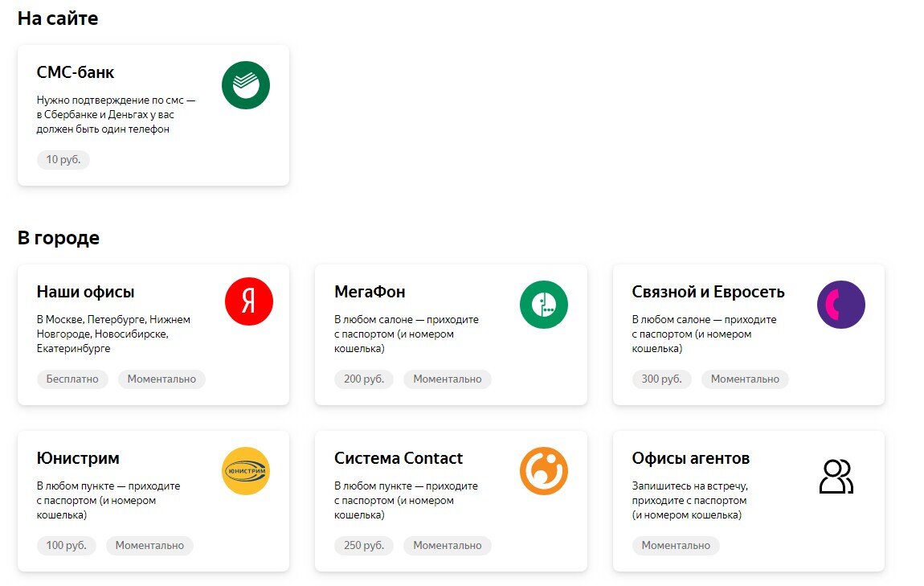Click Моментально tag on Связной и Евросеть card

click(745, 379)
